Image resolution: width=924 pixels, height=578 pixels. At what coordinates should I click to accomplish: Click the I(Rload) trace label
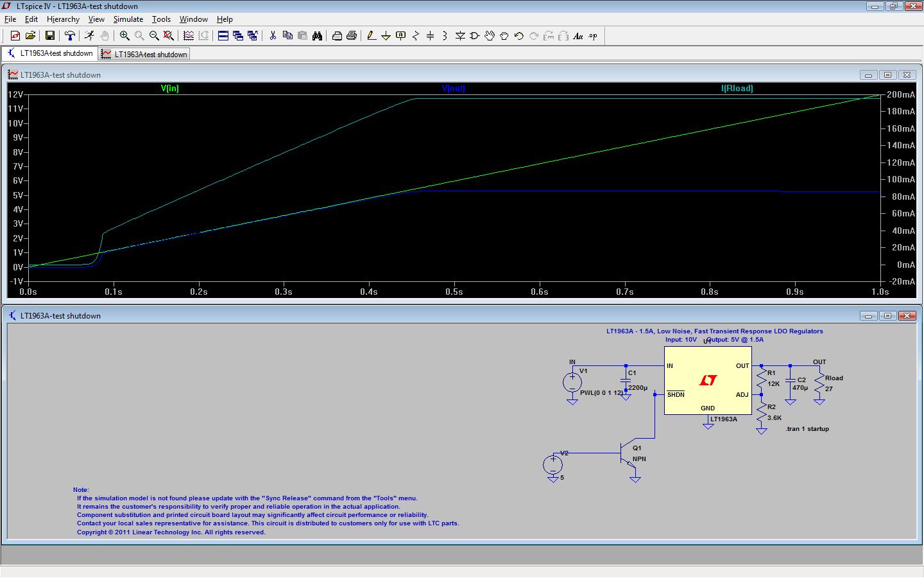(737, 89)
